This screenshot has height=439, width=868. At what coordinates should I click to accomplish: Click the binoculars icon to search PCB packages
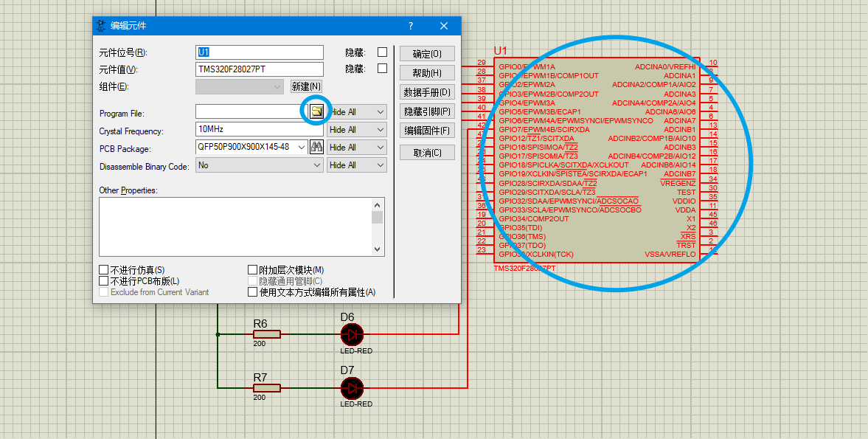click(x=317, y=147)
